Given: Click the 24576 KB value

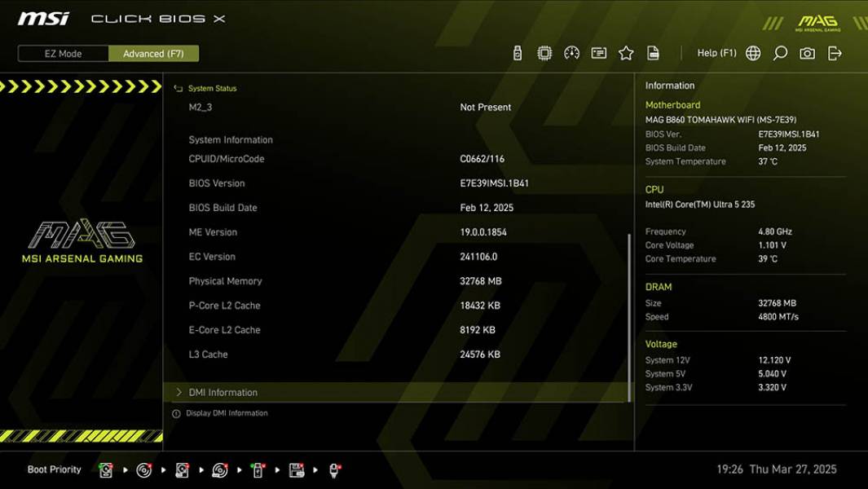Looking at the screenshot, I should tap(480, 354).
